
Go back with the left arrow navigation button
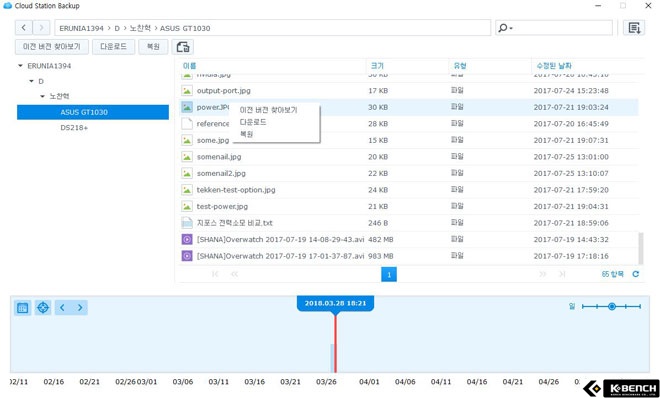(24, 28)
